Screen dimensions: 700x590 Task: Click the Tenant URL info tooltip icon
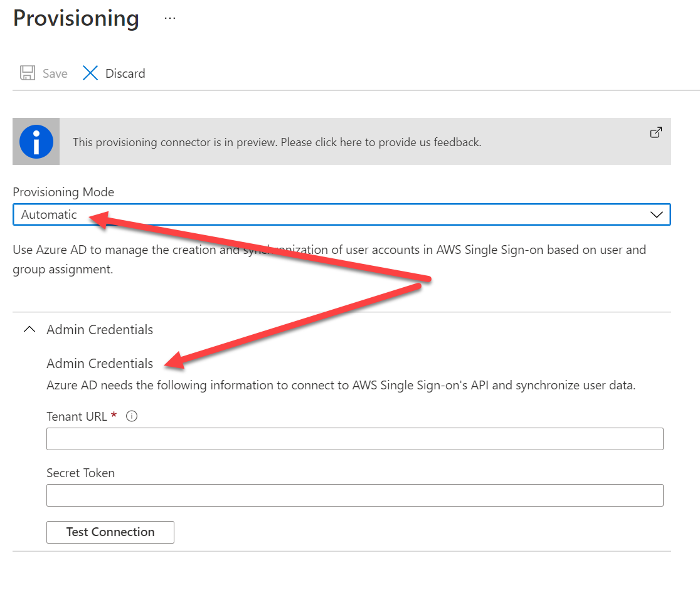132,416
